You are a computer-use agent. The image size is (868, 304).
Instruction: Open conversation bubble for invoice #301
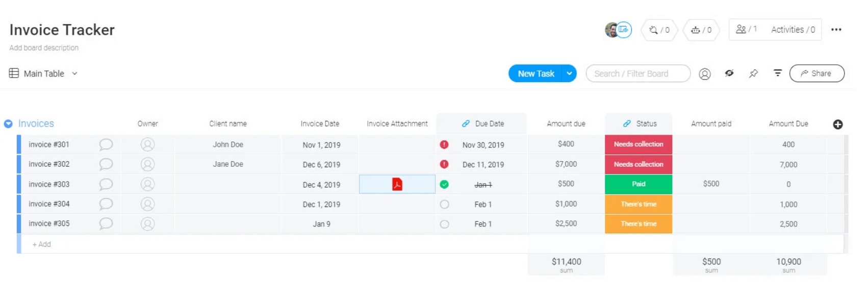coord(106,144)
